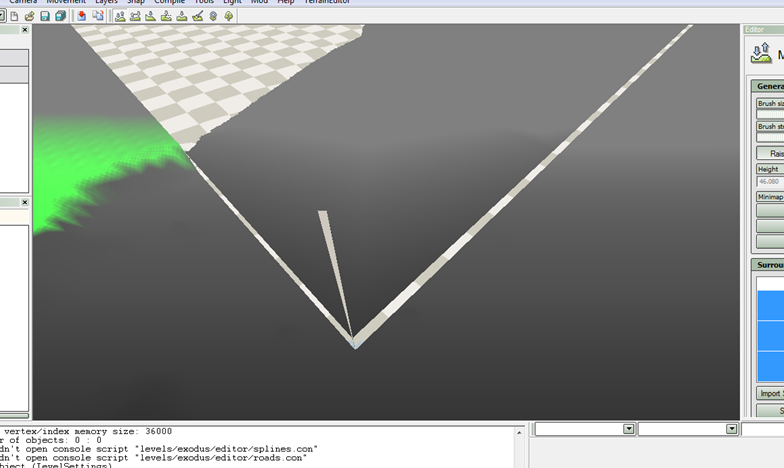The image size is (784, 468).
Task: Open the Camera menu
Action: click(23, 2)
